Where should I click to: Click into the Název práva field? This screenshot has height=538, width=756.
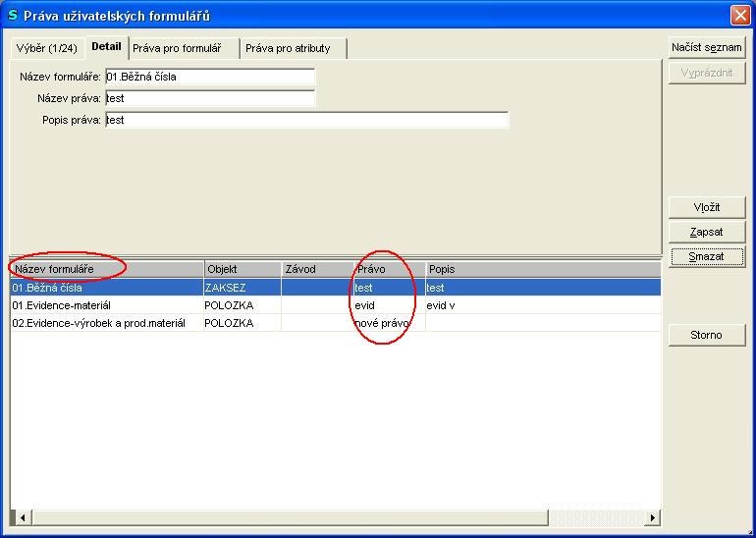click(209, 98)
